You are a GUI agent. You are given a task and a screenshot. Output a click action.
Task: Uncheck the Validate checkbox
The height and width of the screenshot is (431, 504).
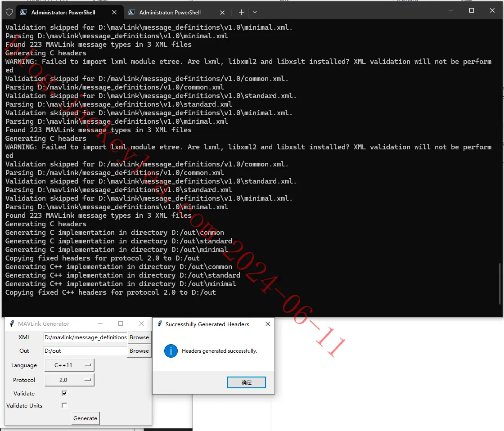tap(64, 393)
